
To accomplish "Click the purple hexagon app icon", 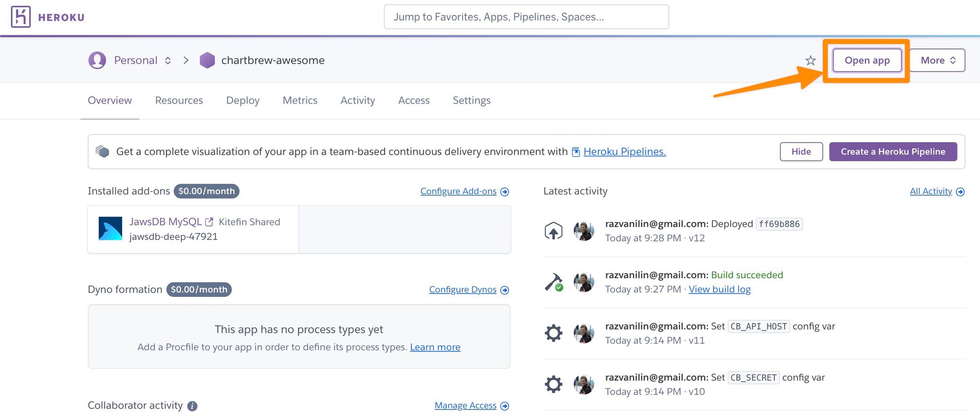I will point(207,60).
